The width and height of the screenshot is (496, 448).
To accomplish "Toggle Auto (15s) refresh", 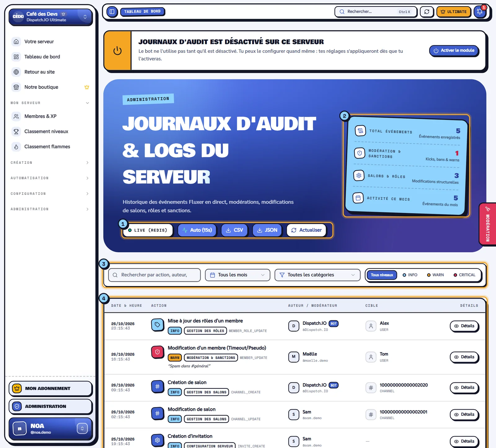I will 197,230.
